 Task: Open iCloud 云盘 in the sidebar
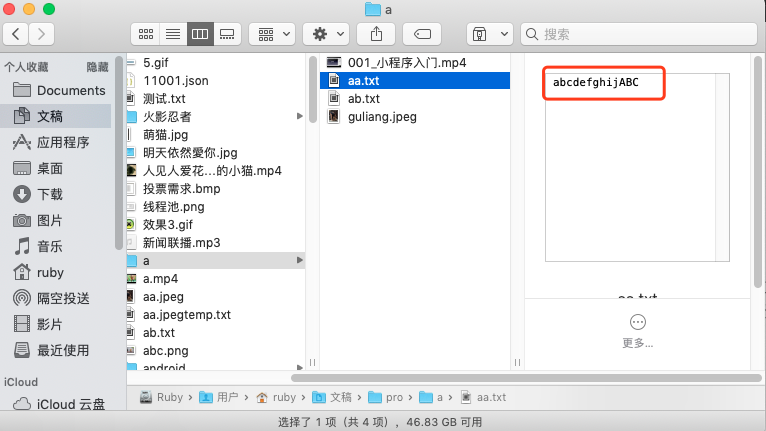click(71, 404)
